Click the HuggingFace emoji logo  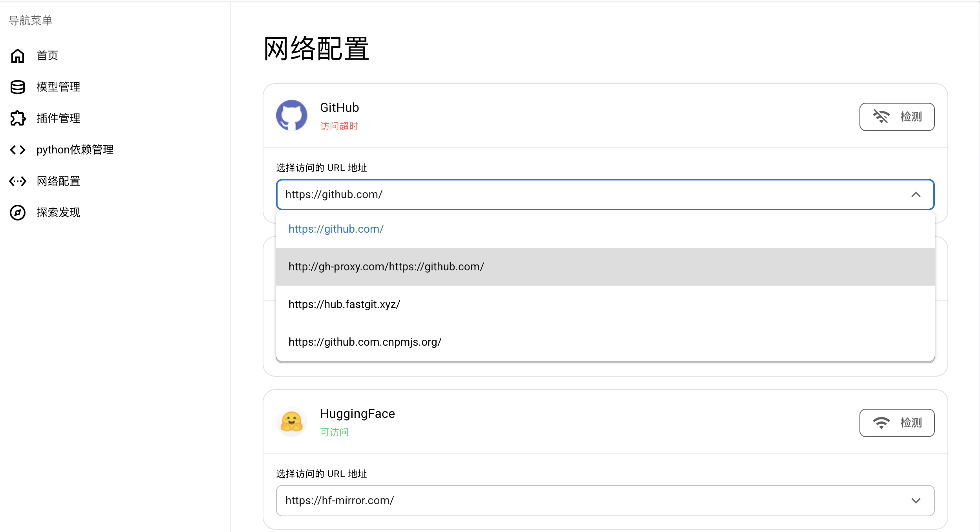[x=292, y=422]
